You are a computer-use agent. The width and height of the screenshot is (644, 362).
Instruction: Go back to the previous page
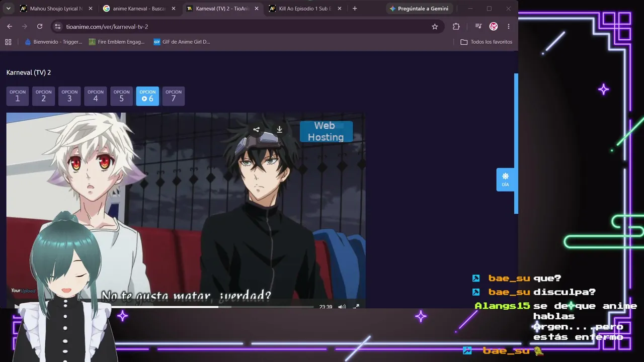click(x=10, y=27)
